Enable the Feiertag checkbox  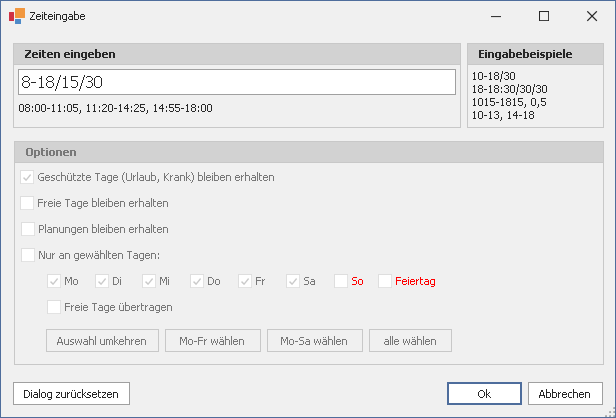[x=385, y=281]
